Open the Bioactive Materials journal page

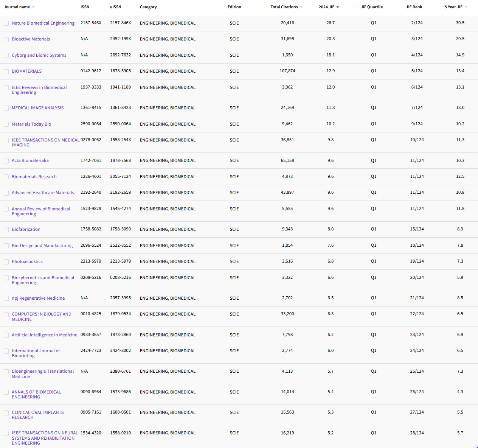(x=31, y=39)
